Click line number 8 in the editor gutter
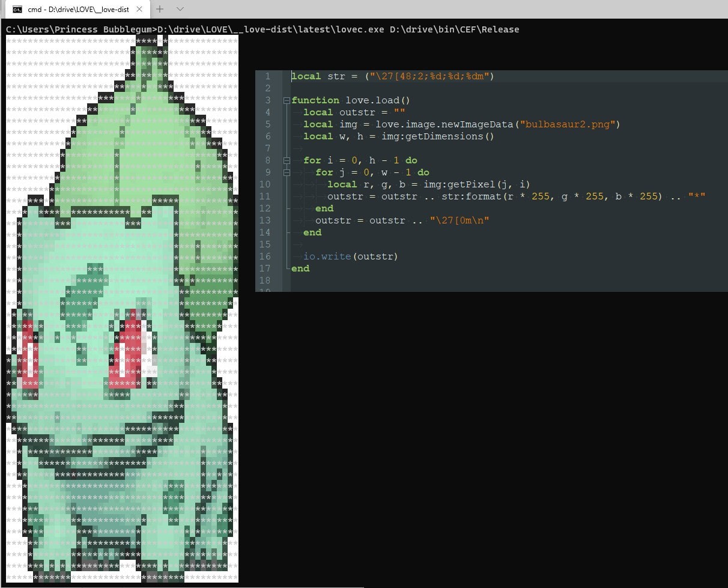Viewport: 728px width, 588px height. 268,160
